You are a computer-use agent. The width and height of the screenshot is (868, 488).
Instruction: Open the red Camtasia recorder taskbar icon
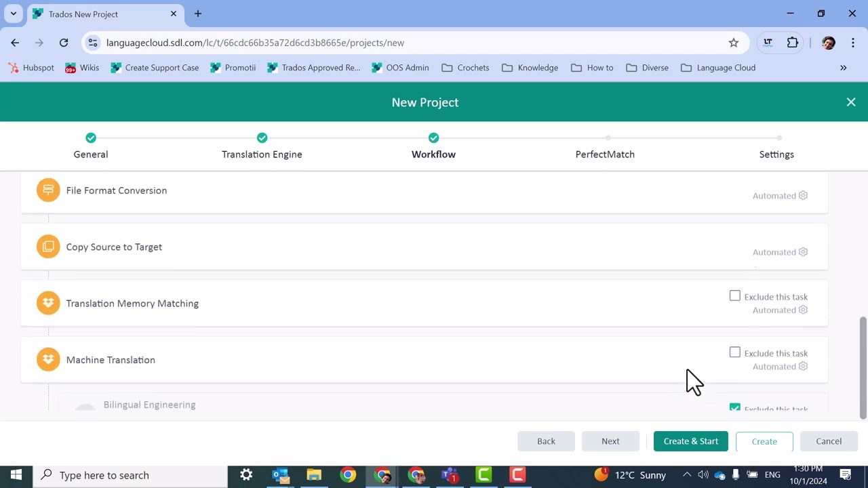point(517,475)
